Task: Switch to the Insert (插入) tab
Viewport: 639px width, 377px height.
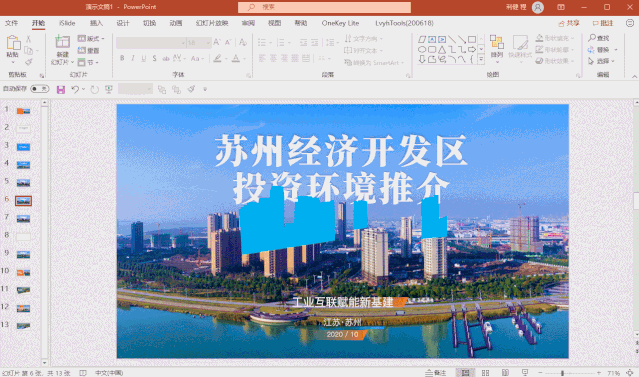Action: coord(96,23)
